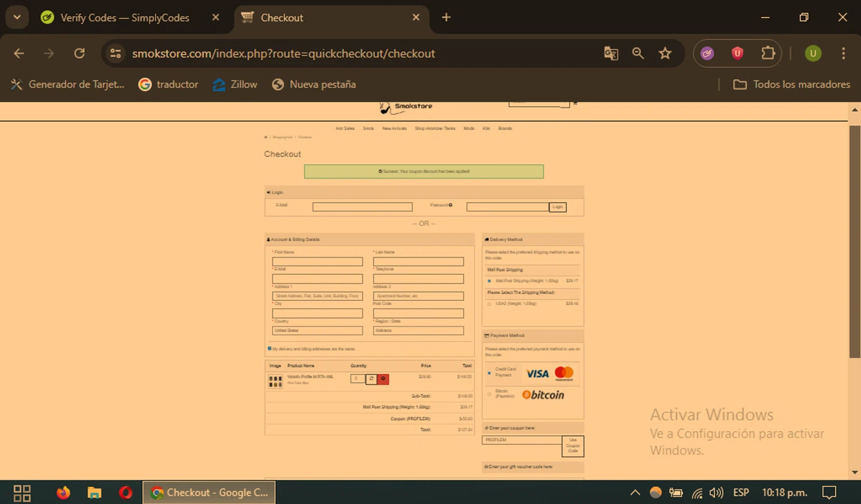The image size is (861, 504).
Task: Open the Nueva pestaña bookmark
Action: tap(314, 84)
